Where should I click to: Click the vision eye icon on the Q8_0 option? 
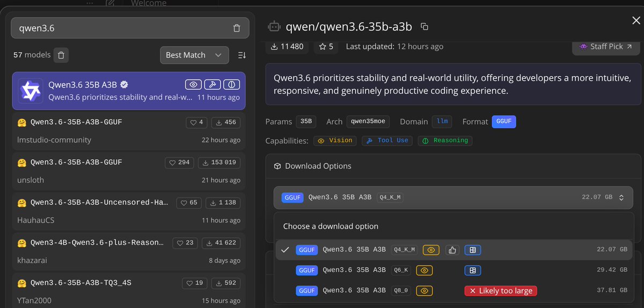coord(425,291)
